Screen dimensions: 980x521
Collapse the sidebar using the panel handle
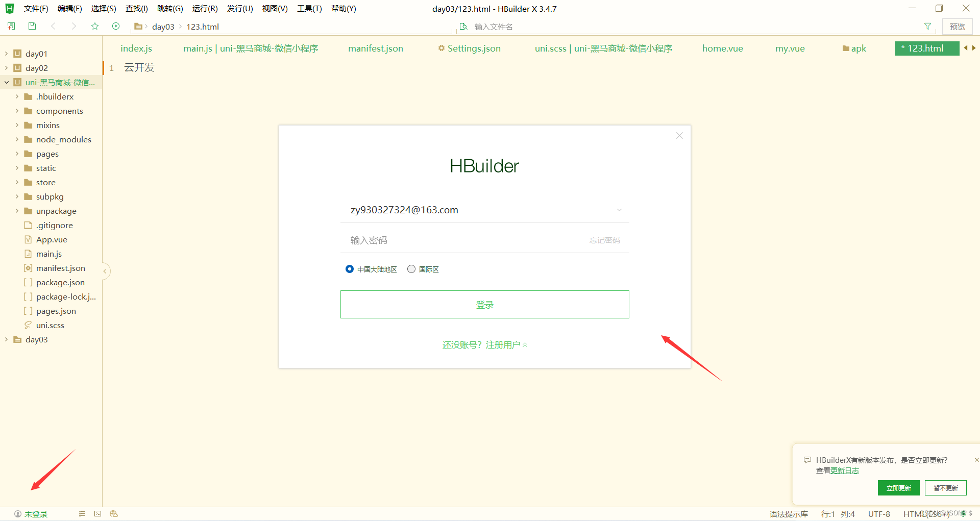(105, 271)
